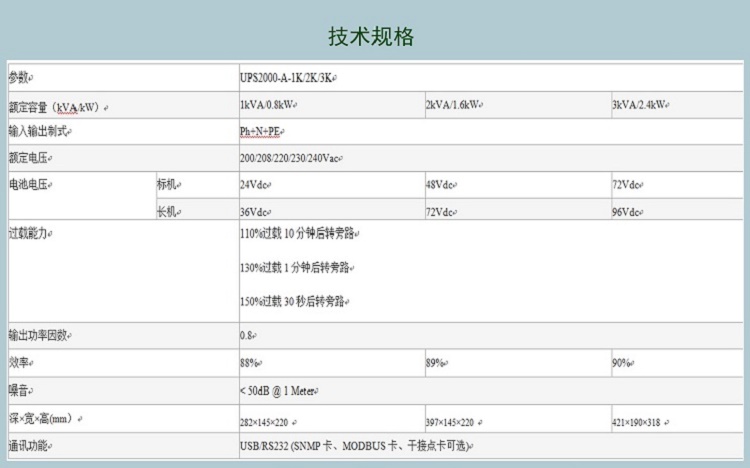This screenshot has width=750, height=468.
Task: Select the 48Vdc battery voltage cell
Action: (441, 185)
